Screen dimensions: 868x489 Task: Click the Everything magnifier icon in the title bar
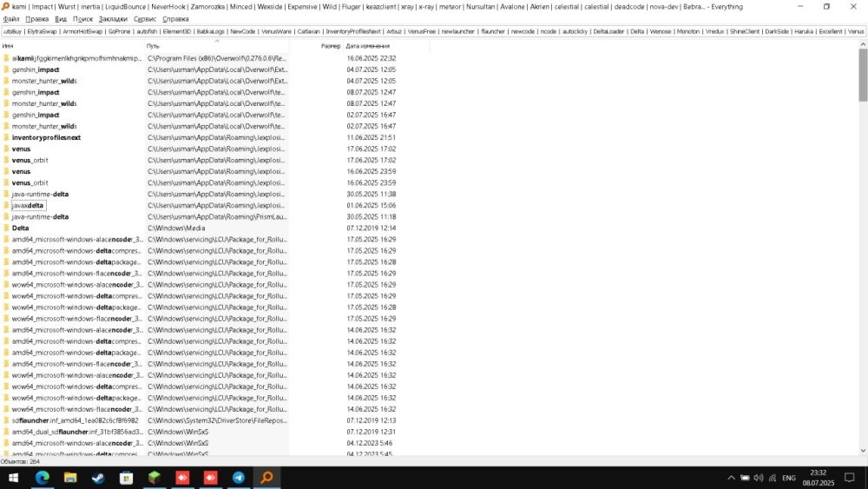(x=5, y=7)
